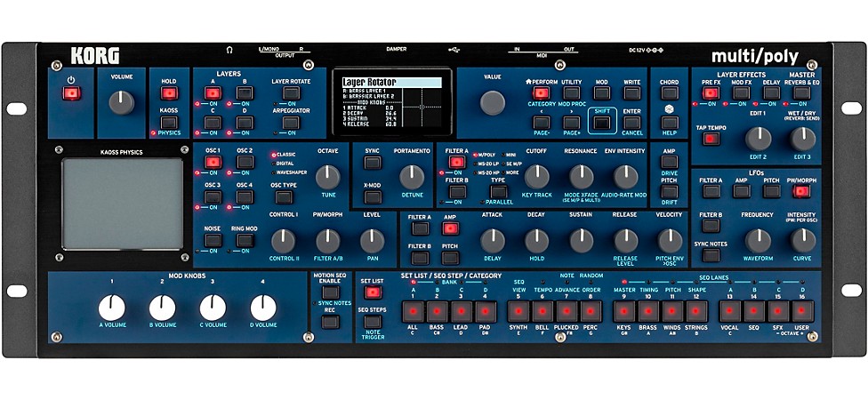The image size is (868, 400).
Task: Click the dice randomize icon above HELP
Action: [x=670, y=110]
